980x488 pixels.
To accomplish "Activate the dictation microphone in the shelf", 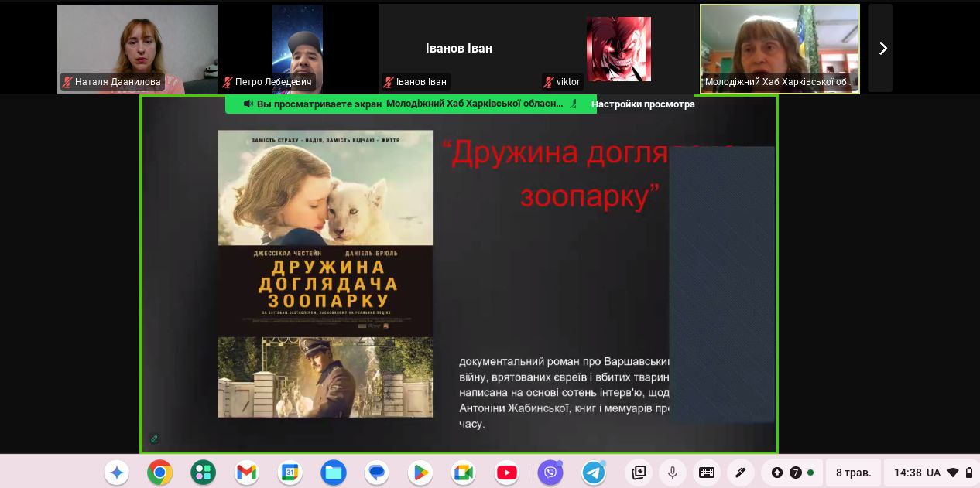I will (673, 473).
